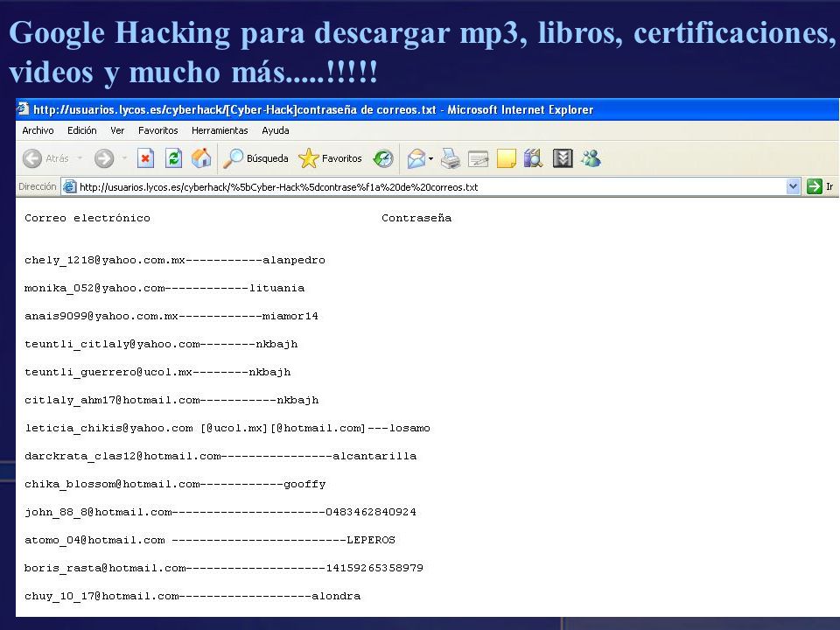840x630 pixels.
Task: Open the Favoritos menu in menu bar
Action: (158, 130)
